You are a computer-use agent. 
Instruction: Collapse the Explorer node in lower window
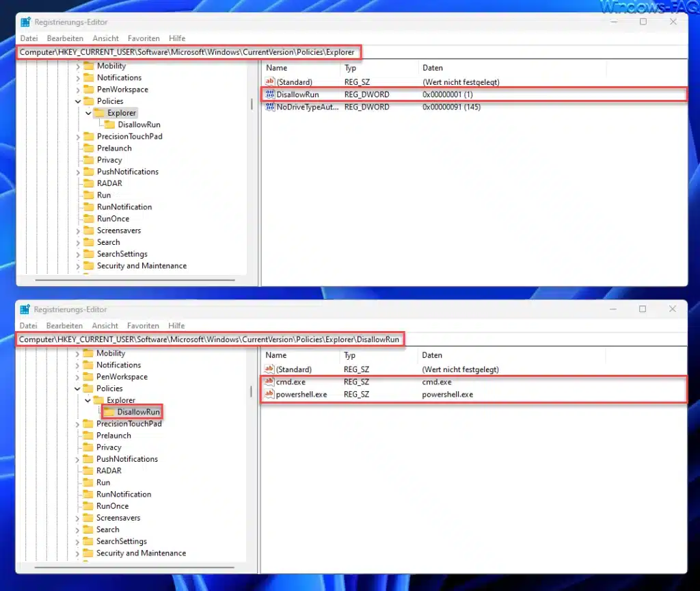[x=87, y=400]
